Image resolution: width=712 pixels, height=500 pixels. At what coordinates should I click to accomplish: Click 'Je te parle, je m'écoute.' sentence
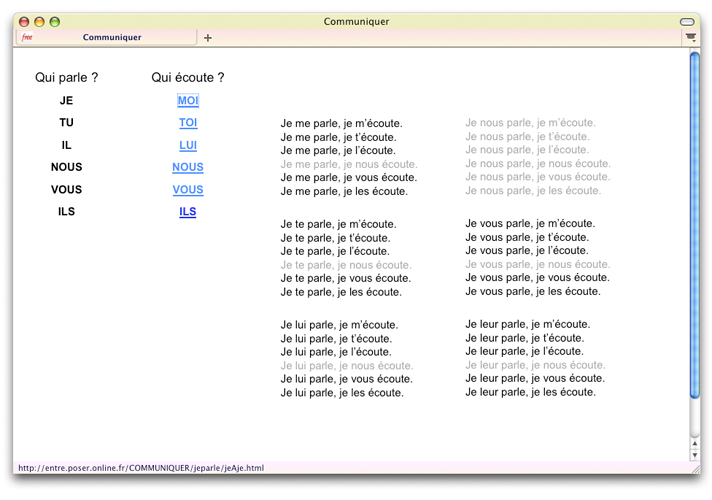click(338, 224)
